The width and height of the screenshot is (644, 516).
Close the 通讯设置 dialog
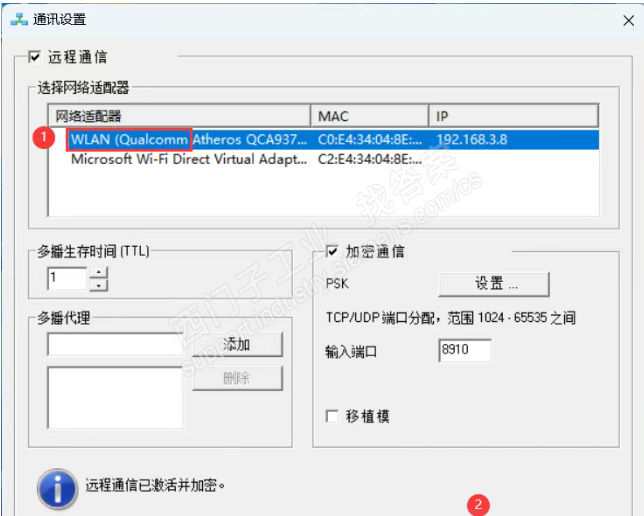pyautogui.click(x=628, y=21)
